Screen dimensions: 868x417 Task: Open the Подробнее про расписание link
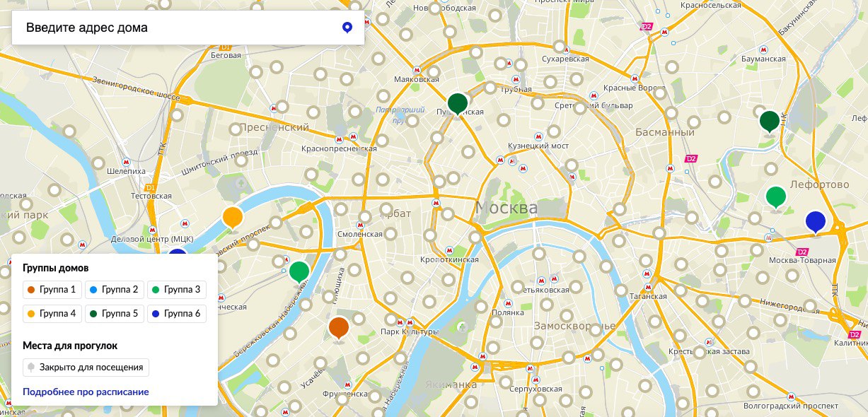86,392
